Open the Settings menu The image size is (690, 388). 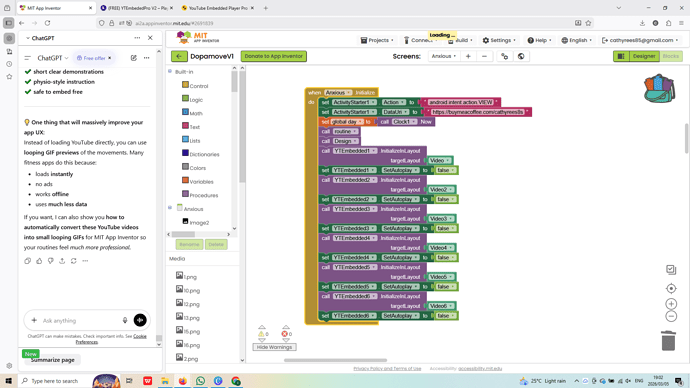[x=499, y=40]
